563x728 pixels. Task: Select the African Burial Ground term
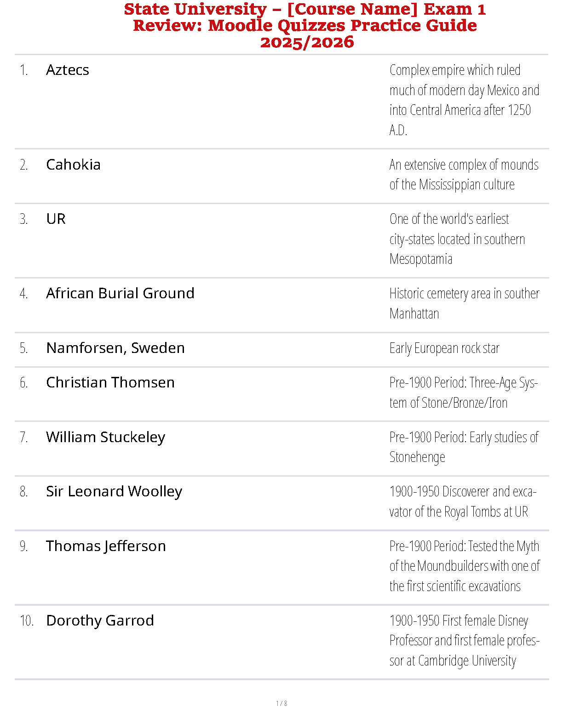[121, 294]
